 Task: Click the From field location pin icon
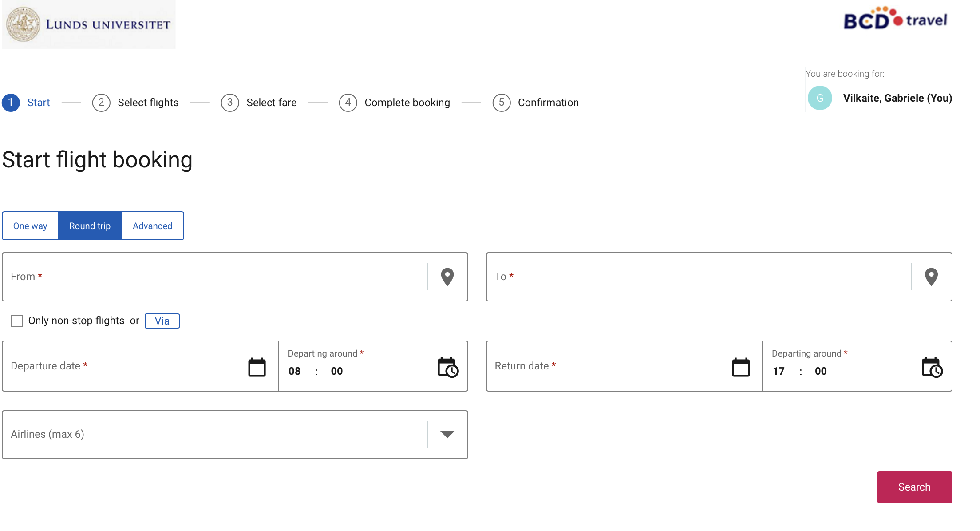point(447,277)
